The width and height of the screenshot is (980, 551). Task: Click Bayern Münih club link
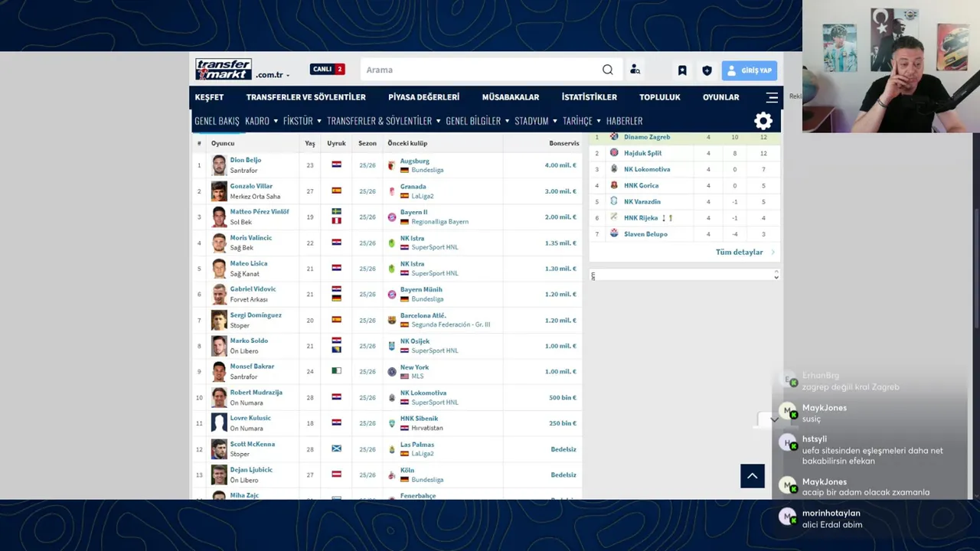pyautogui.click(x=421, y=289)
